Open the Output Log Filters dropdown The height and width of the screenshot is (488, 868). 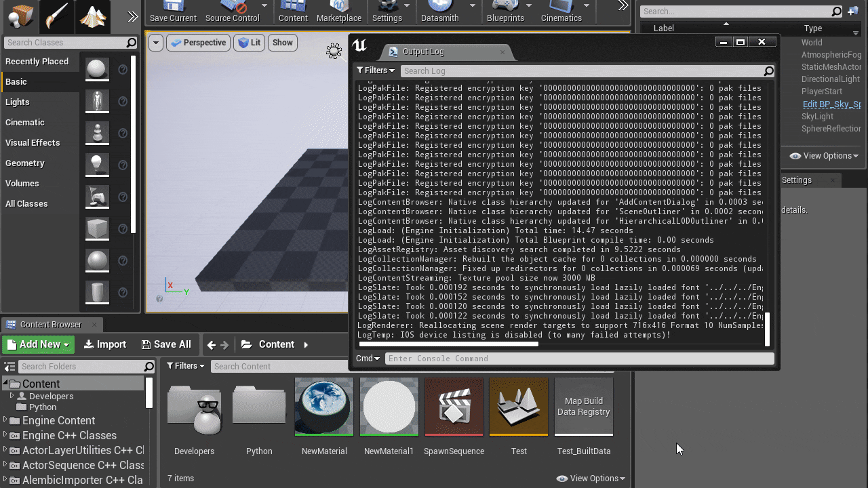point(376,70)
